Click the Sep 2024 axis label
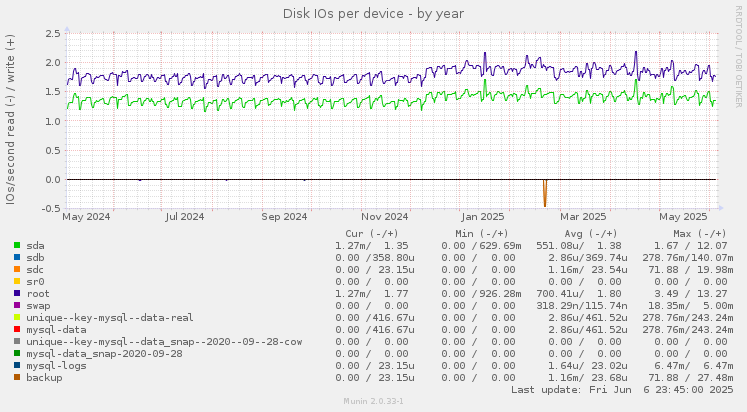 (x=284, y=217)
